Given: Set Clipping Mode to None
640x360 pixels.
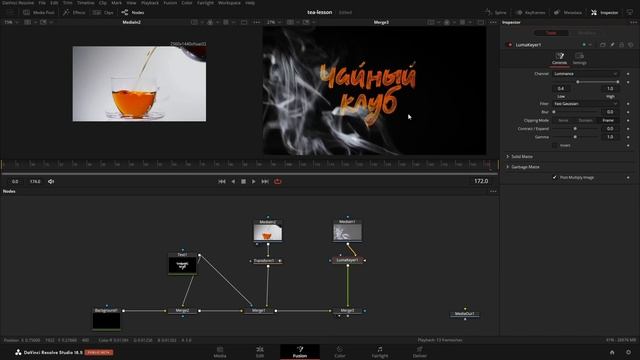Looking at the screenshot, I should point(563,120).
